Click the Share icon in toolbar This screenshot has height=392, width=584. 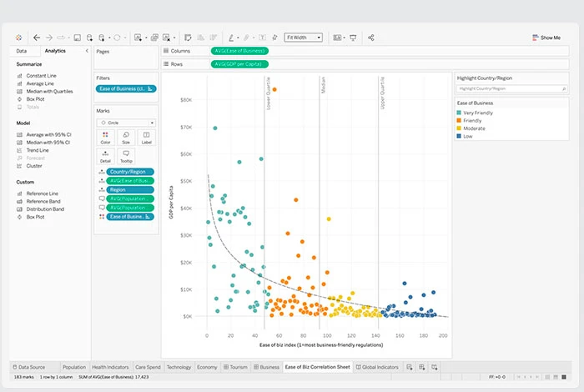point(371,38)
